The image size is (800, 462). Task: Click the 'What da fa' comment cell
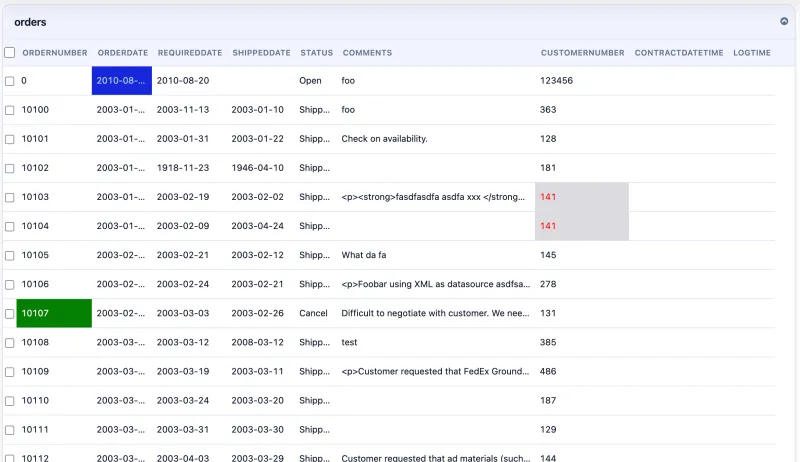[x=364, y=255]
